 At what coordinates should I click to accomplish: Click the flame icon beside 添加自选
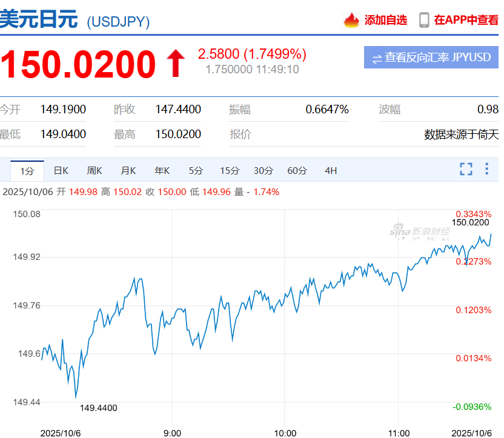click(351, 20)
